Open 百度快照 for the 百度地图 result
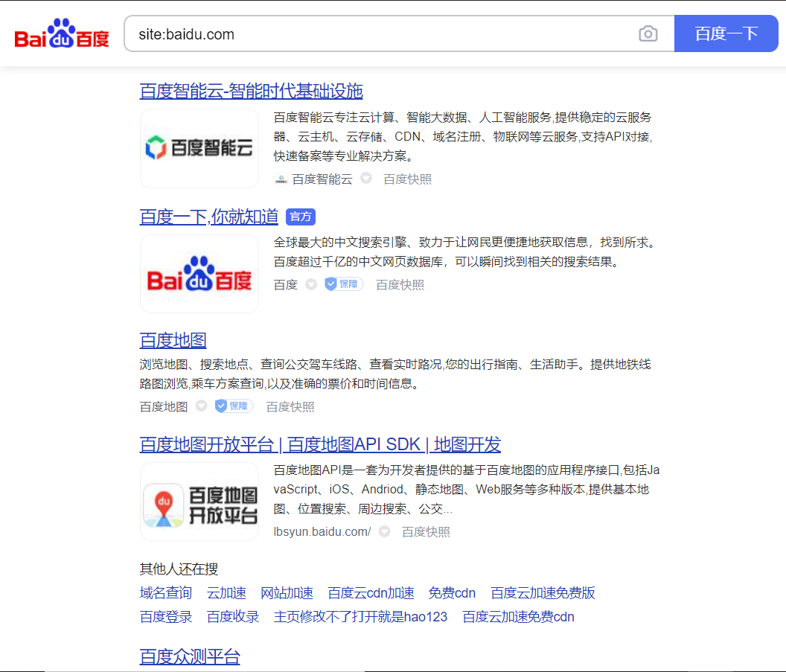Viewport: 786px width, 672px height. [290, 406]
